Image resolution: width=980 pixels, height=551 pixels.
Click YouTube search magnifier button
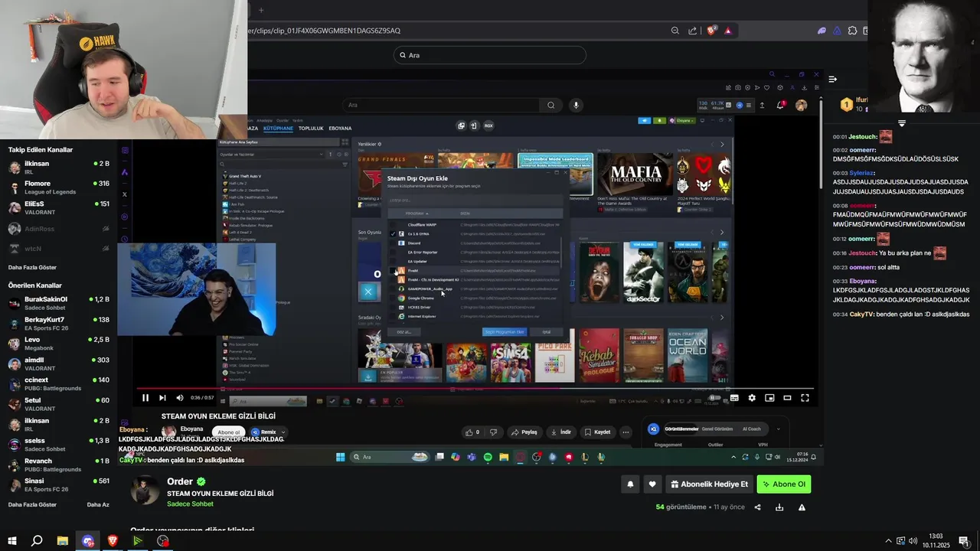(550, 105)
